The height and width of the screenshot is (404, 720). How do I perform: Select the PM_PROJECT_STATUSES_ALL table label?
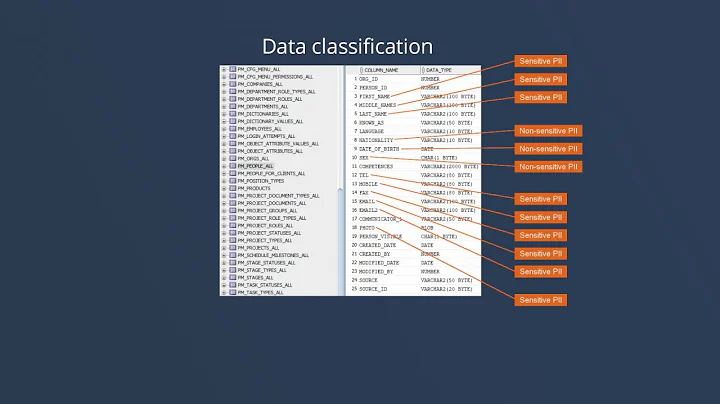(269, 233)
